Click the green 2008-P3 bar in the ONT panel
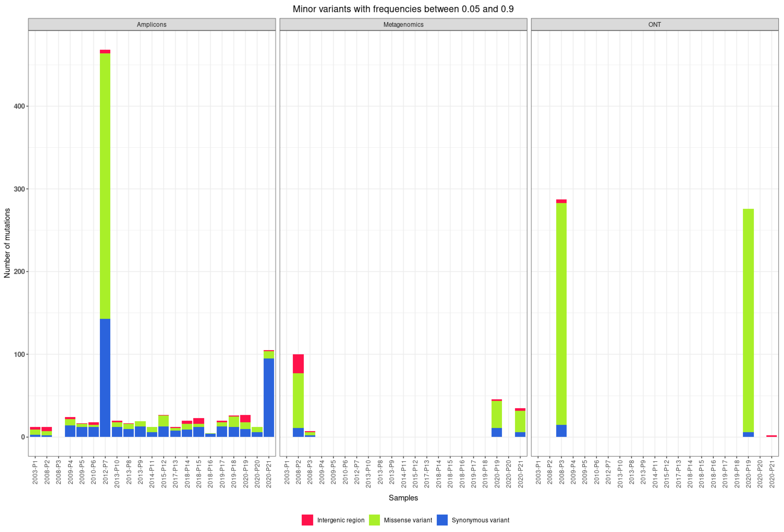This screenshot has width=784, height=532. click(x=561, y=314)
